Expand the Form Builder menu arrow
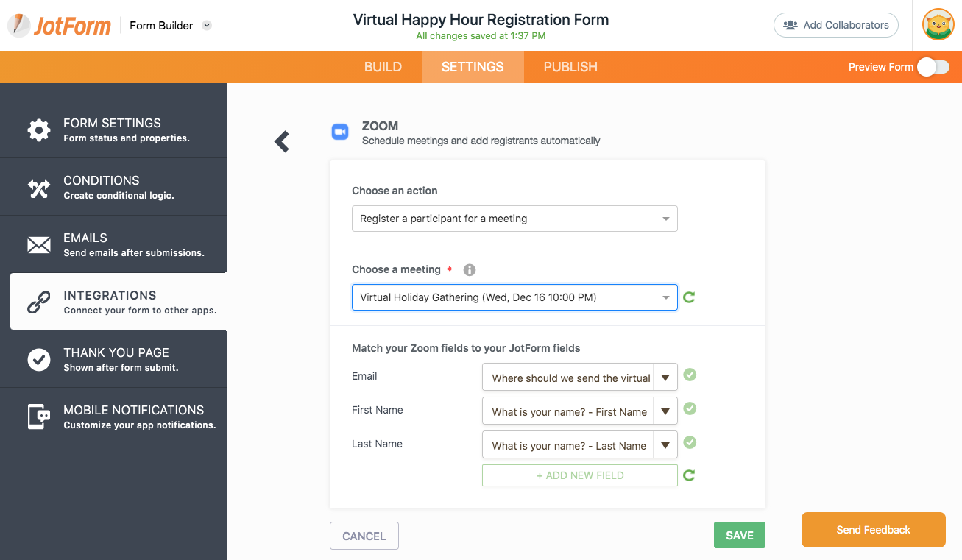 tap(207, 26)
